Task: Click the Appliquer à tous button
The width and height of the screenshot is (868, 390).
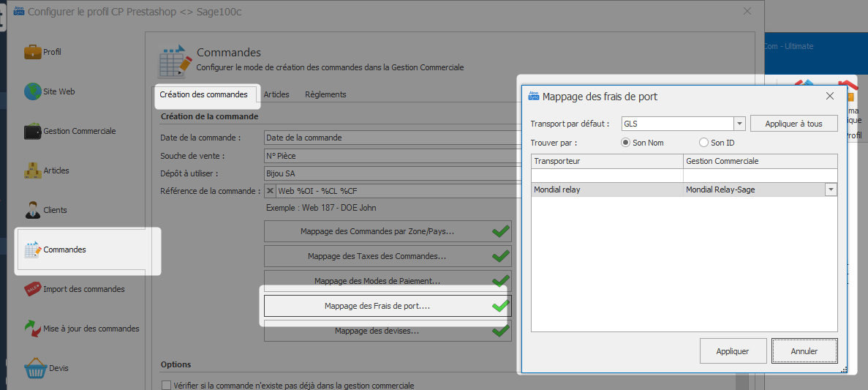Action: coord(793,124)
